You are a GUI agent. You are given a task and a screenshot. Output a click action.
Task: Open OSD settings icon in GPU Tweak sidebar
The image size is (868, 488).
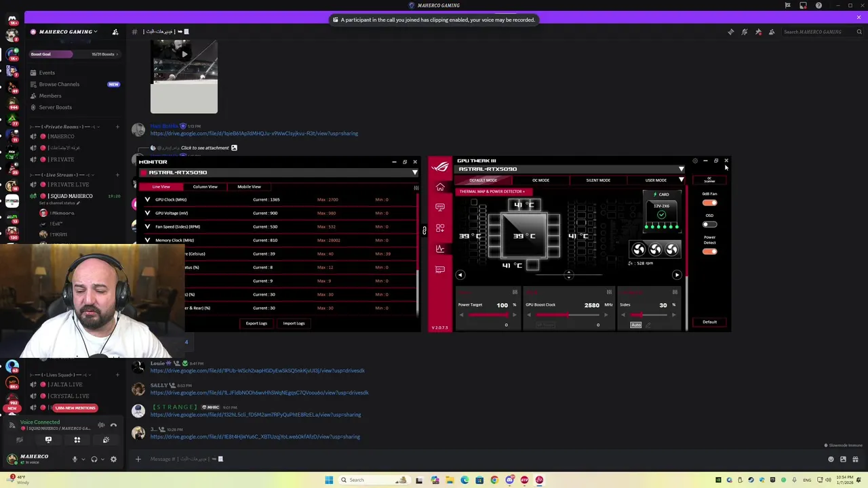coord(440,207)
